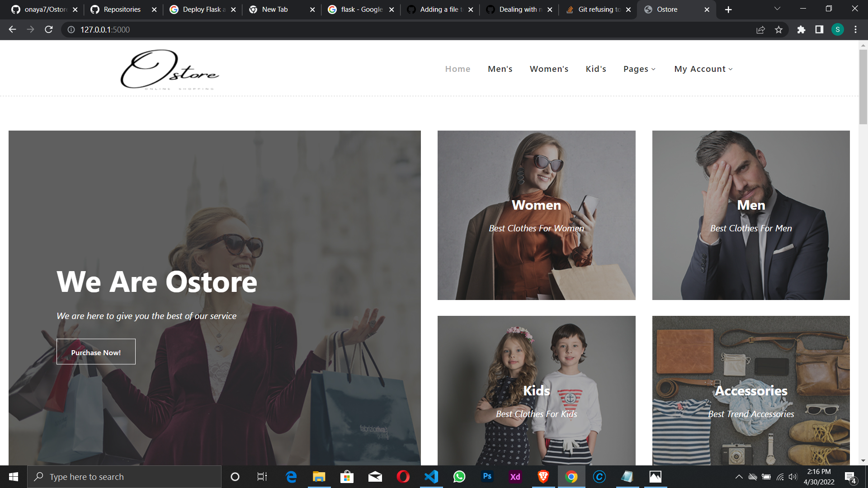Screen dimensions: 868x488
Task: Click the Purchase Now! button
Action: click(96, 352)
